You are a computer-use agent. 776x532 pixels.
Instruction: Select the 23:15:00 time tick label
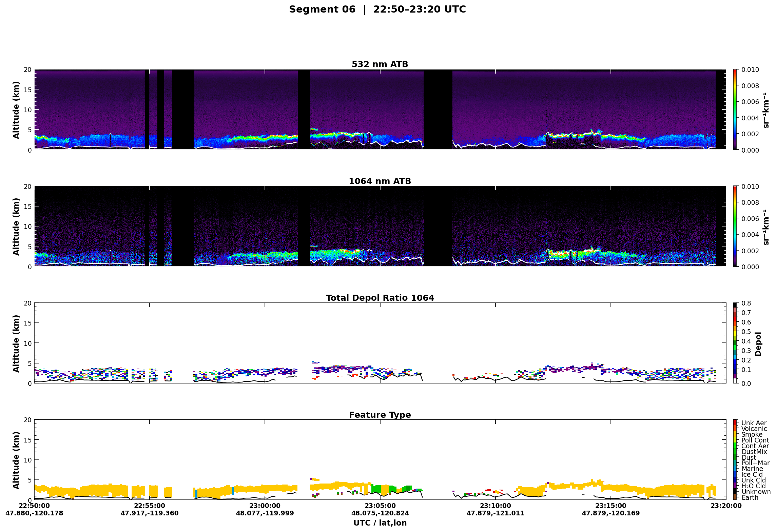pyautogui.click(x=610, y=506)
